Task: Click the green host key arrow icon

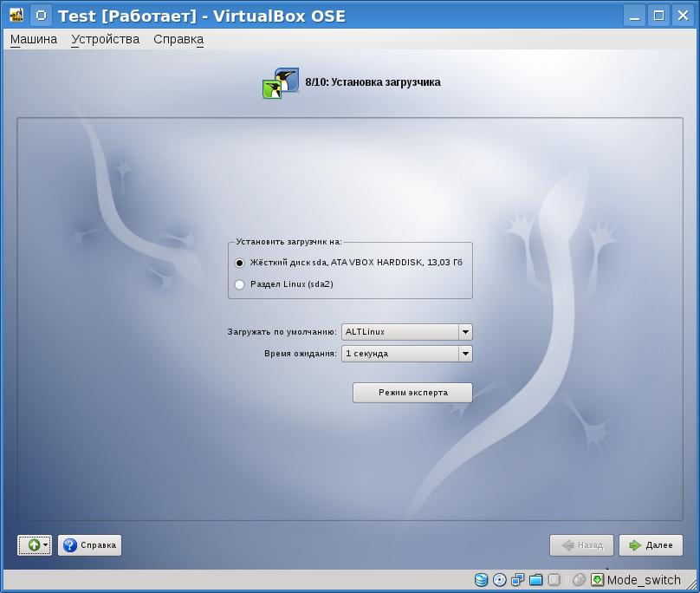Action: pyautogui.click(x=597, y=580)
